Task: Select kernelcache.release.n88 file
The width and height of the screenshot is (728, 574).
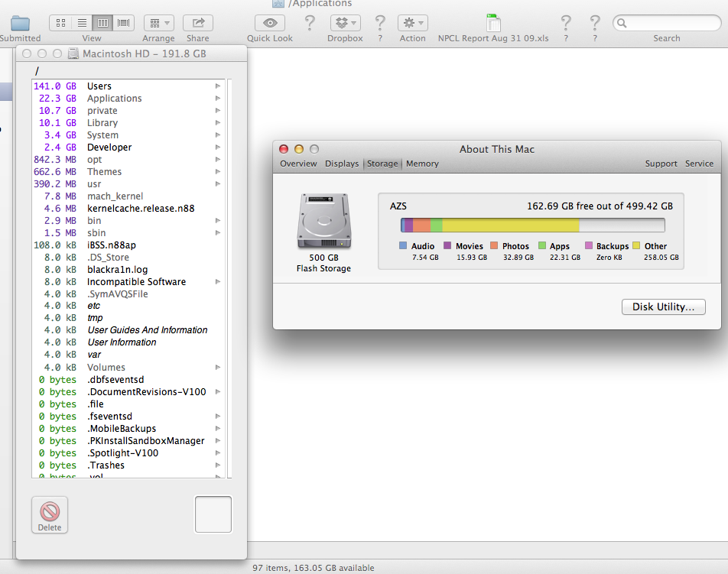Action: (x=128, y=209)
